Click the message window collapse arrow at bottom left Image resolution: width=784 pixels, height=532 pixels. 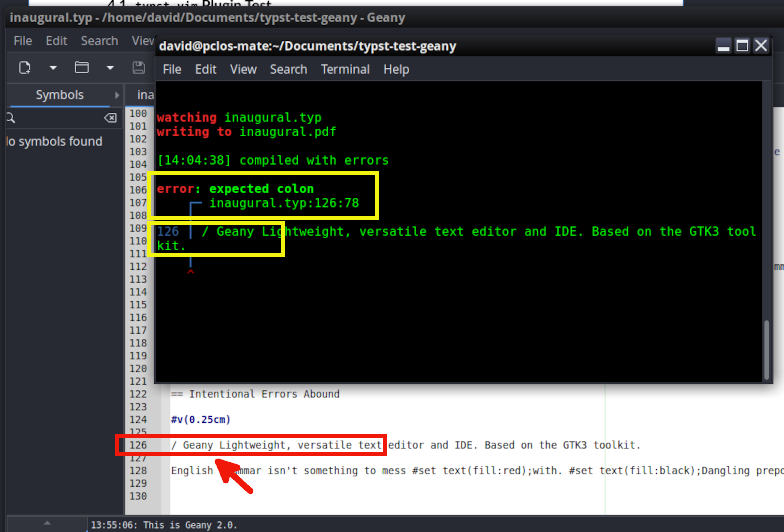click(47, 524)
